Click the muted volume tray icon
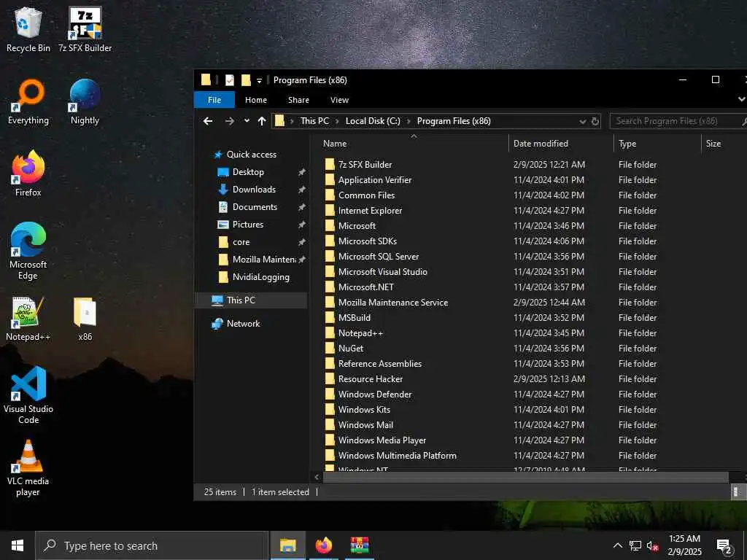The width and height of the screenshot is (747, 560). point(652,545)
